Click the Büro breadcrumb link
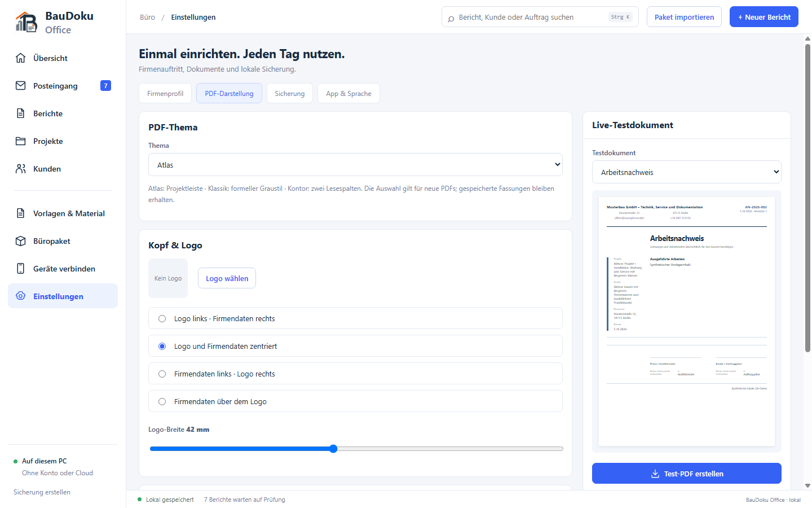Viewport: 812px width, 508px height. click(x=147, y=17)
